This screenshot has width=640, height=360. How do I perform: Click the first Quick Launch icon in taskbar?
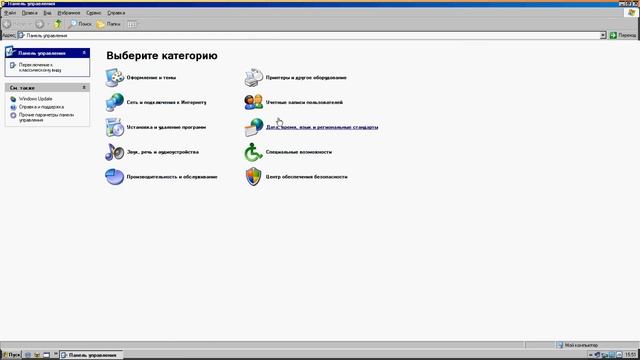point(28,355)
